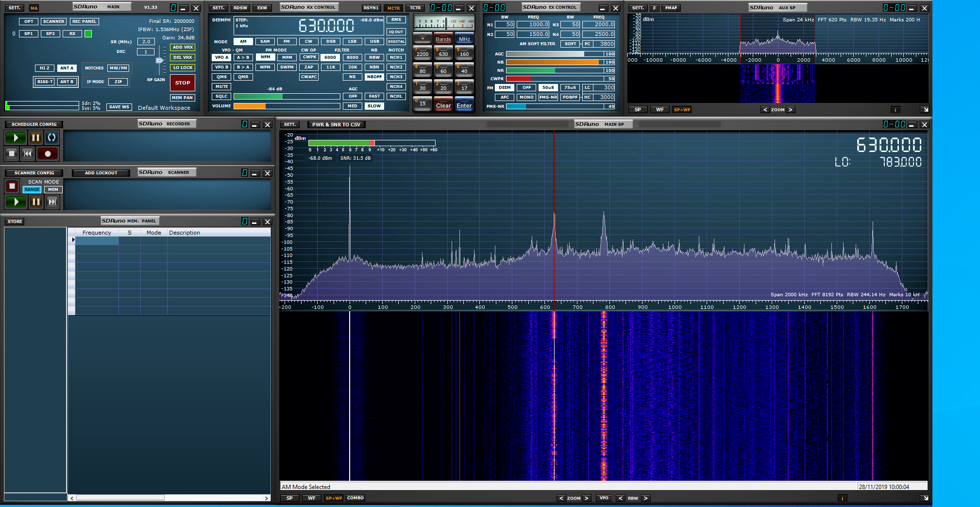Zoom in on the Aux SP spectrum
The width and height of the screenshot is (980, 507).
(791, 110)
